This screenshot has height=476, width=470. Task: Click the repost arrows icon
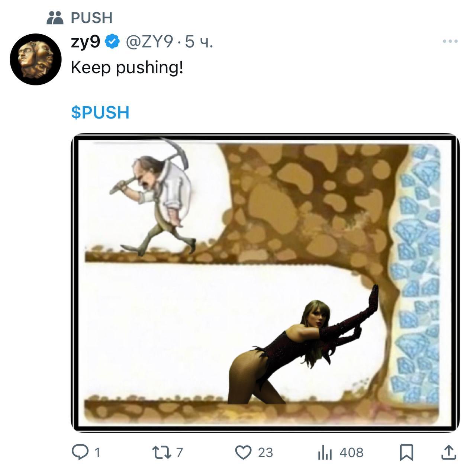(162, 452)
